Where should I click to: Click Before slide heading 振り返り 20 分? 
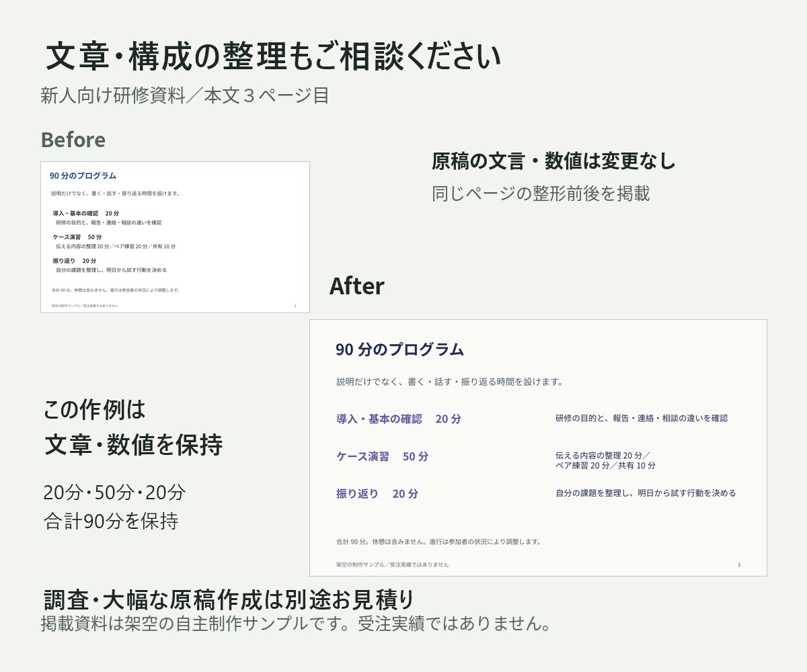[x=75, y=261]
